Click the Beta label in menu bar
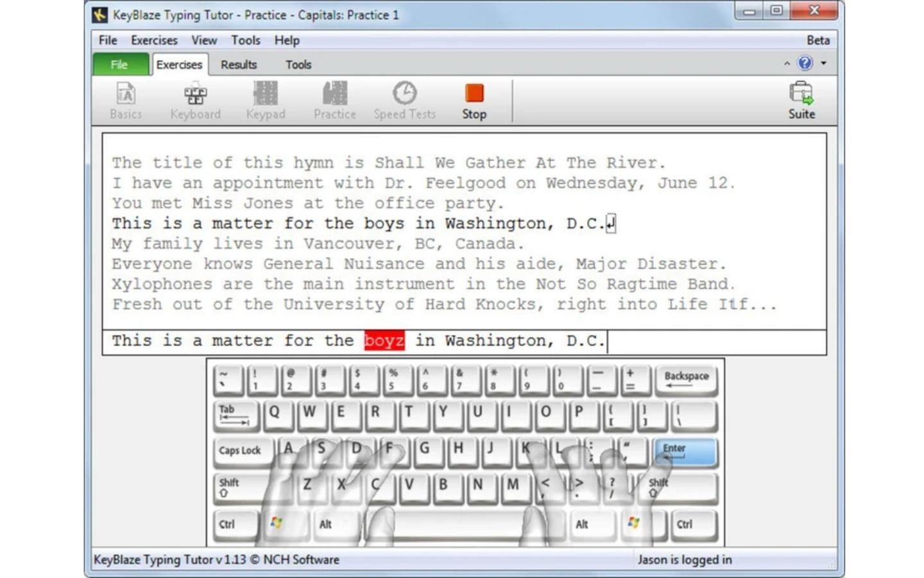 818,40
